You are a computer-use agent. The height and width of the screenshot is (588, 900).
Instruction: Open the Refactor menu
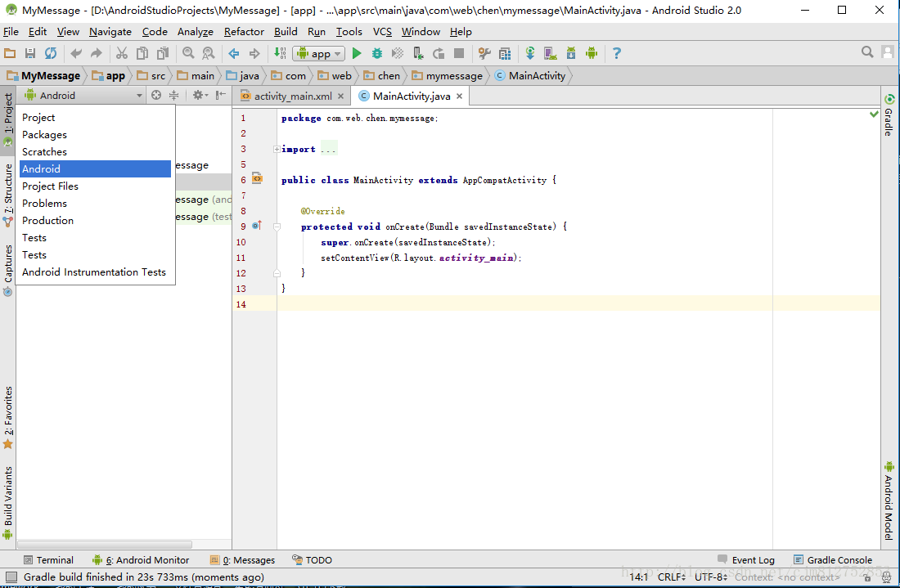244,32
